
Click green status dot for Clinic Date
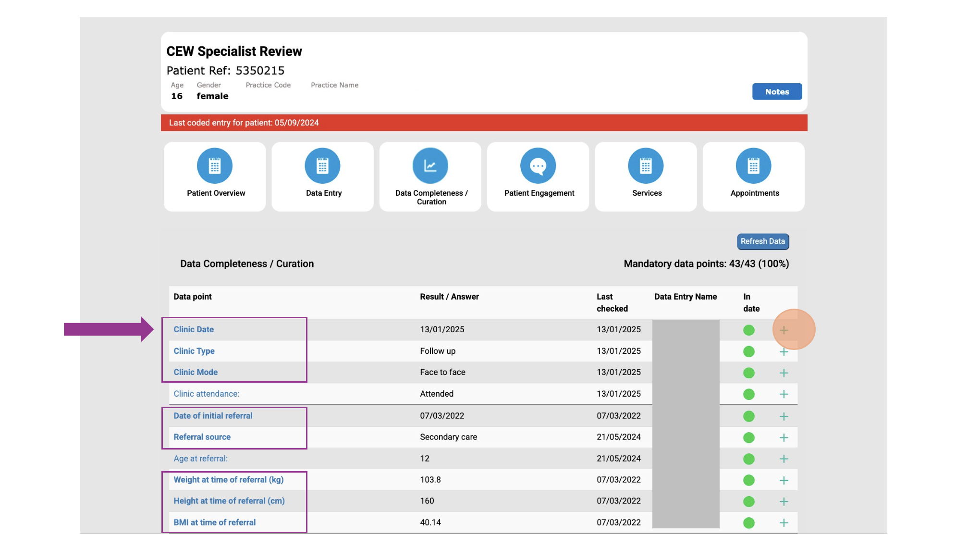pyautogui.click(x=748, y=330)
